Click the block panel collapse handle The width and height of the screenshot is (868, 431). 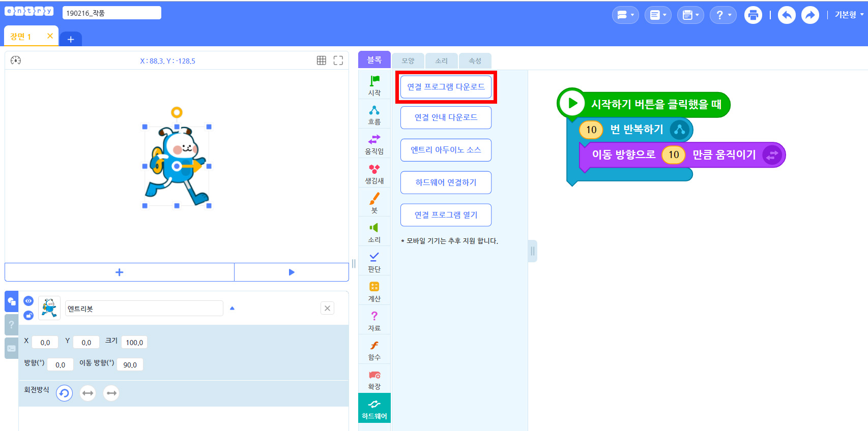point(533,251)
